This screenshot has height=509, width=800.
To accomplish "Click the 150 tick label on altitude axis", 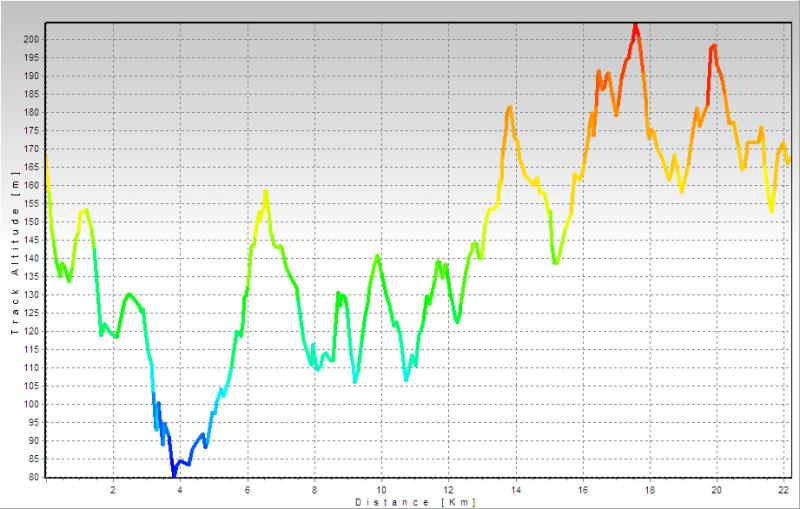I will (31, 222).
